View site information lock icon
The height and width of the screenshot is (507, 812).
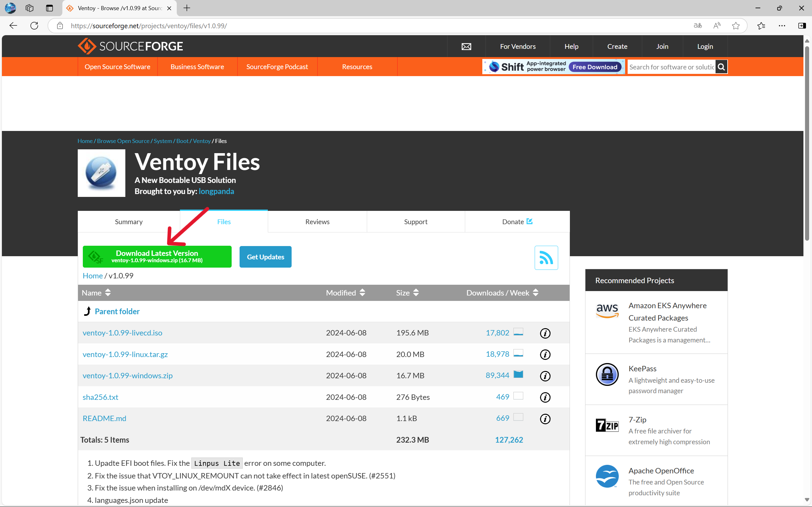[60, 26]
